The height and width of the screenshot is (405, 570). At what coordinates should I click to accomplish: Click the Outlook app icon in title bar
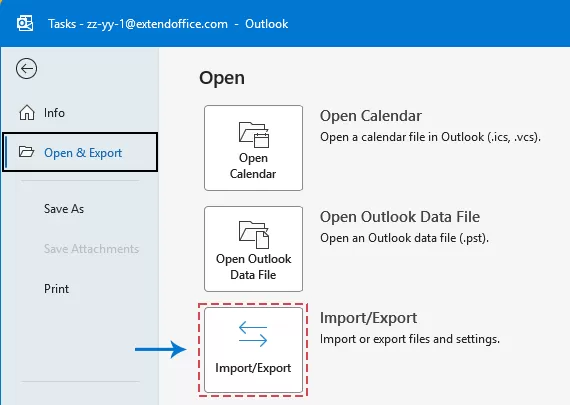[x=25, y=24]
